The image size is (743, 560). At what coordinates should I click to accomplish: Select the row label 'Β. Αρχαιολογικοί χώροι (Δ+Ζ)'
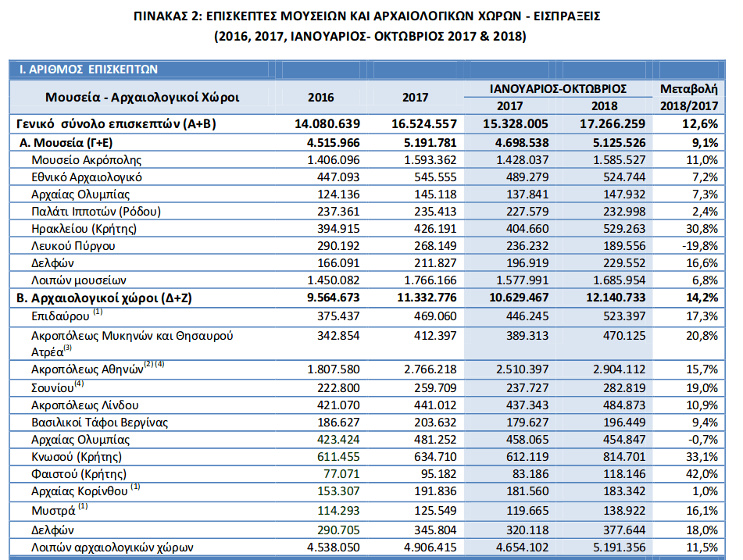click(104, 298)
